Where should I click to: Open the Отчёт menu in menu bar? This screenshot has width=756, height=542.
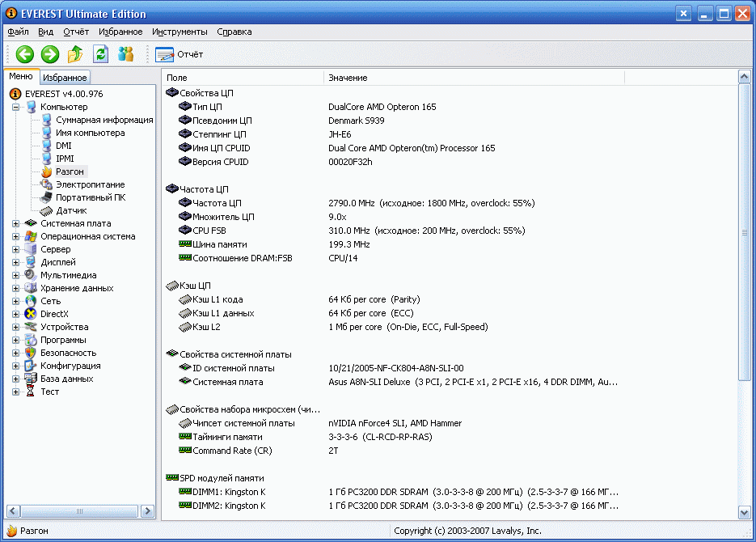point(76,32)
